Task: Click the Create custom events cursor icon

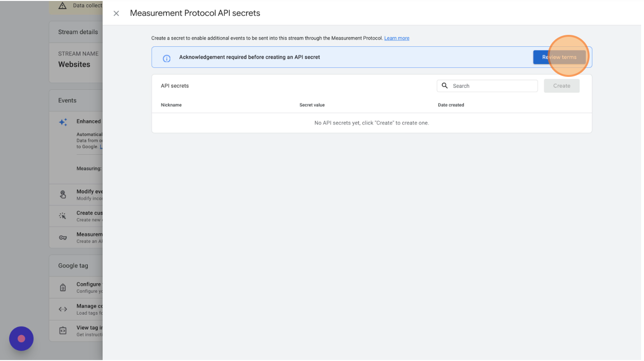Action: point(63,216)
